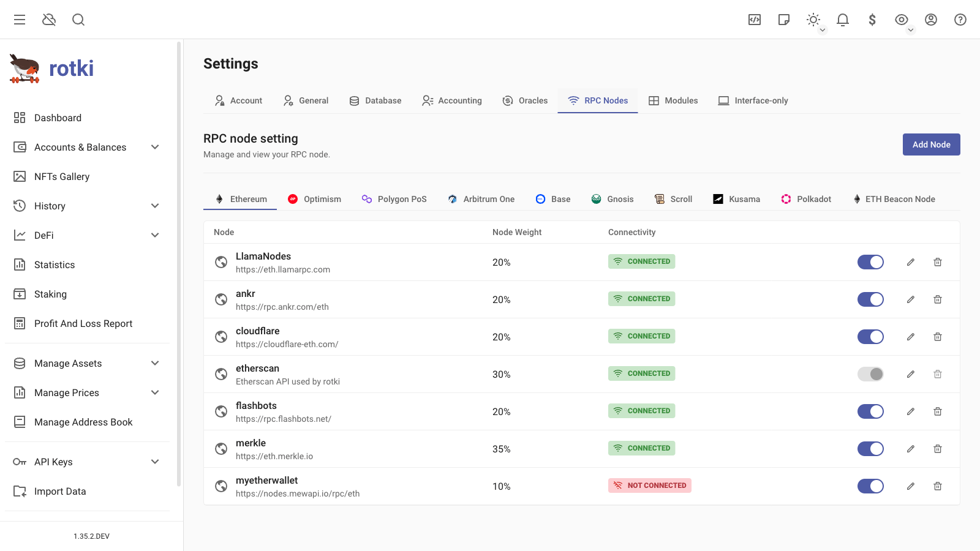Disable the LlamaNodes node toggle

870,262
